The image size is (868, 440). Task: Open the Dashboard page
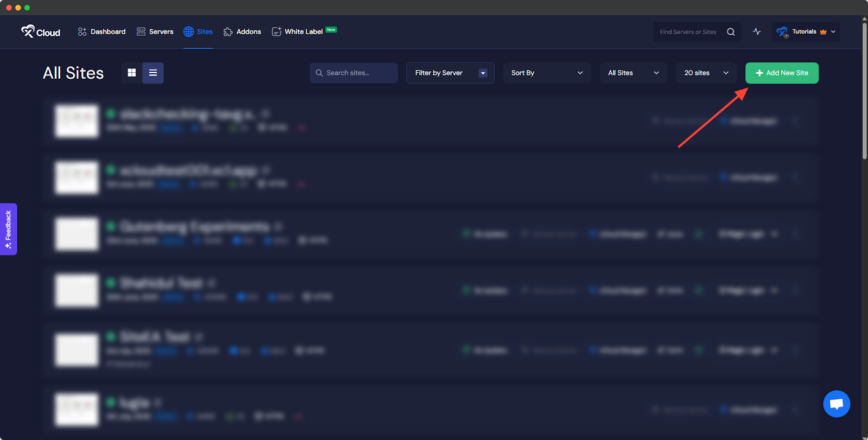(x=102, y=31)
